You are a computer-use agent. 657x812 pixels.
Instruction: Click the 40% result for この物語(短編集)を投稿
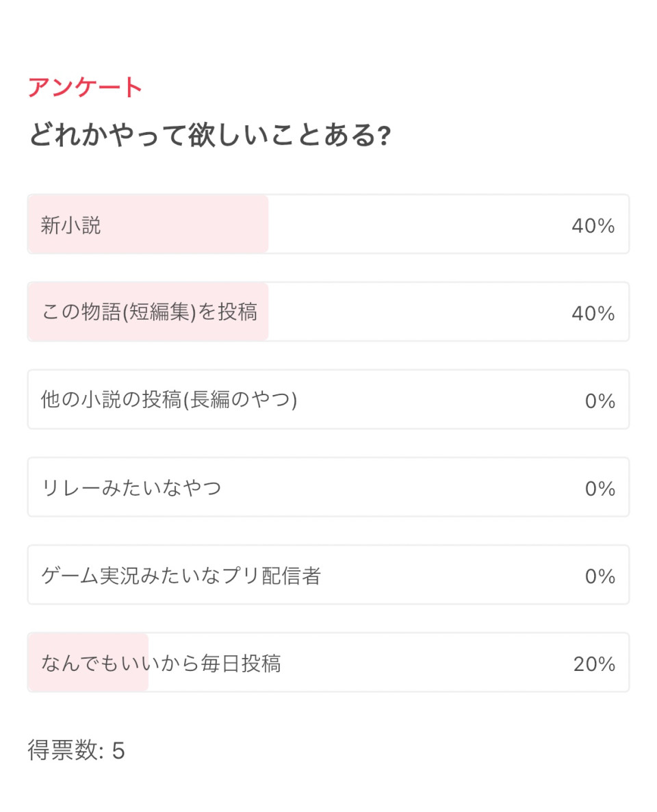593,314
